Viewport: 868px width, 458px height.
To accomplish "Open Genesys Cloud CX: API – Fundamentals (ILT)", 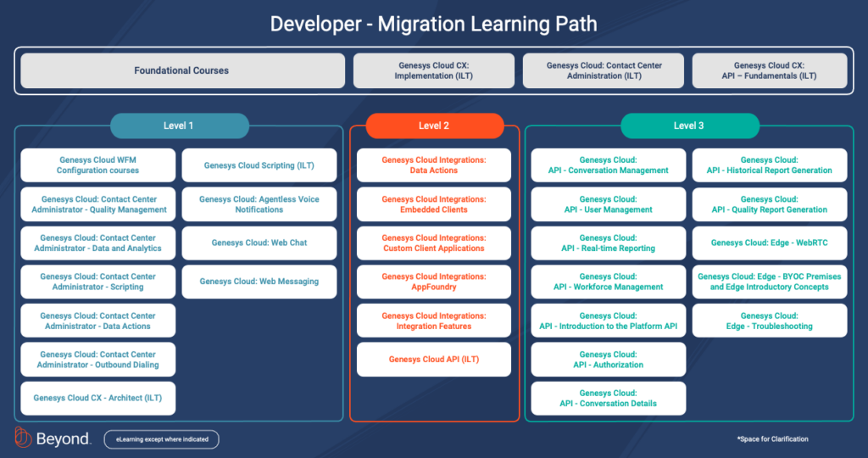I will coord(770,70).
